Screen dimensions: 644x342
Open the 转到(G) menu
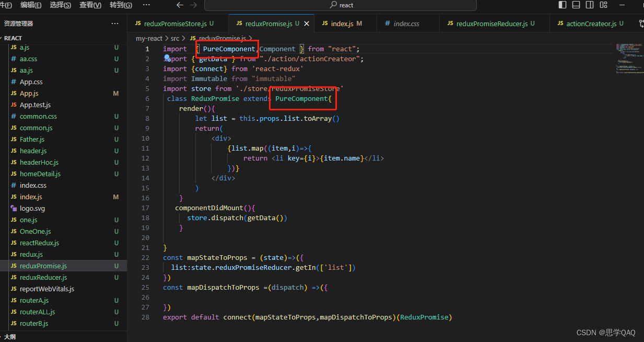[x=120, y=5]
